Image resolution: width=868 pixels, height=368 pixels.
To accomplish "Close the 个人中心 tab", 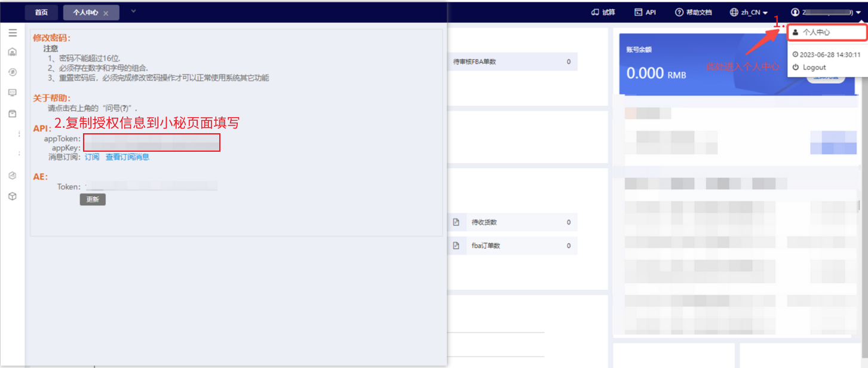I will tap(106, 13).
